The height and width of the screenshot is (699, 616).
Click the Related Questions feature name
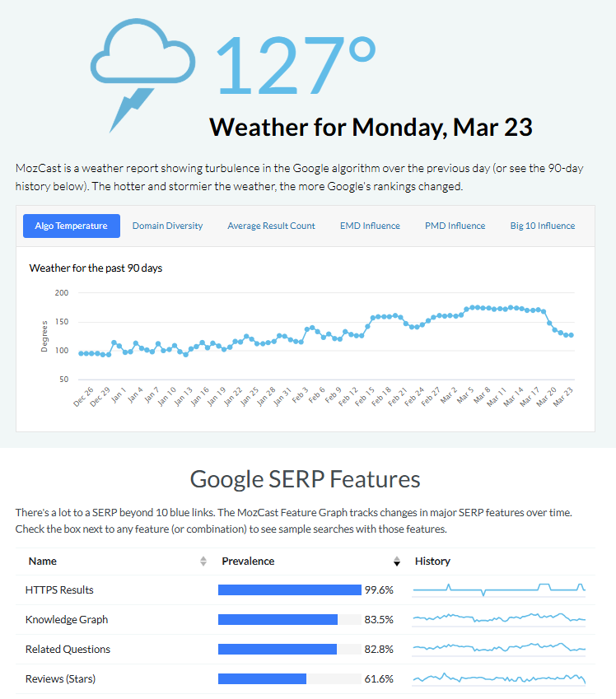coord(68,649)
